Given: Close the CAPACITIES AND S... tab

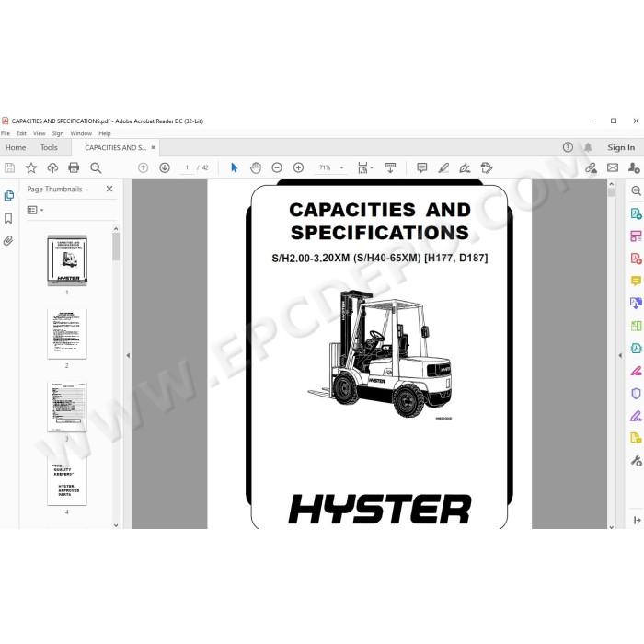Looking at the screenshot, I should tap(153, 147).
